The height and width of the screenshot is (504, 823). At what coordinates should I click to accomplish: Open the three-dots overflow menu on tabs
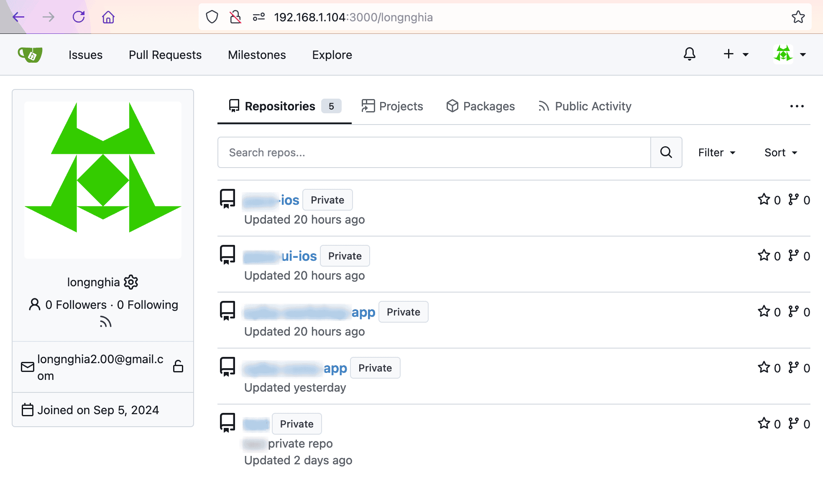797,106
